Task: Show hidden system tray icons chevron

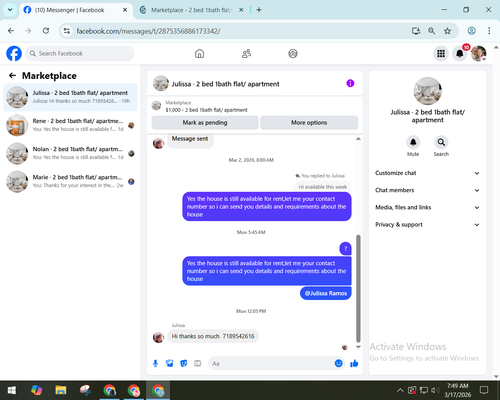Action: (x=400, y=390)
